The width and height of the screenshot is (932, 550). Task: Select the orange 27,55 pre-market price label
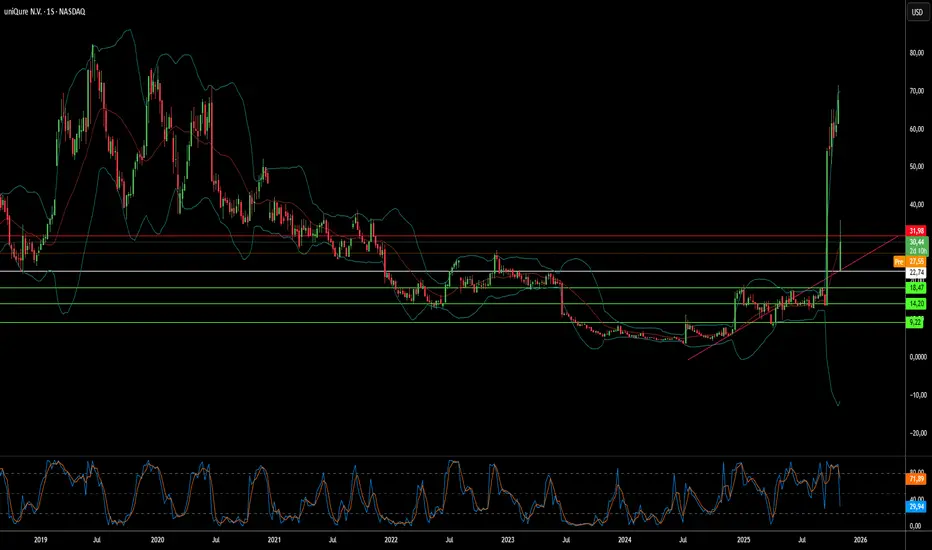pyautogui.click(x=917, y=262)
